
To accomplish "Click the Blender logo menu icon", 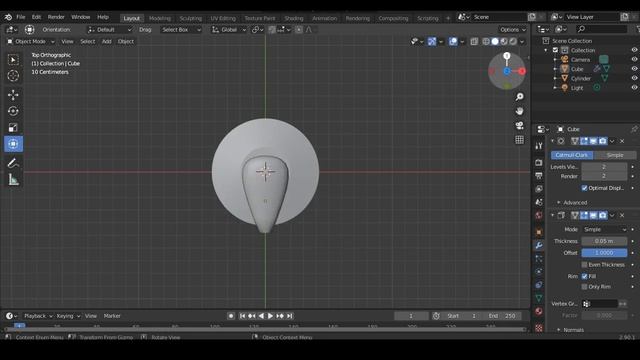I will coord(8,17).
